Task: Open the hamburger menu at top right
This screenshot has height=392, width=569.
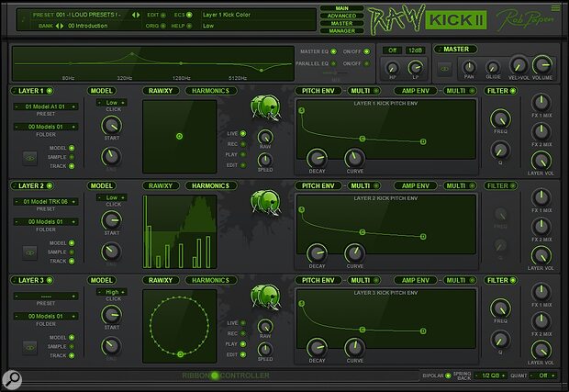Action: click(x=555, y=7)
